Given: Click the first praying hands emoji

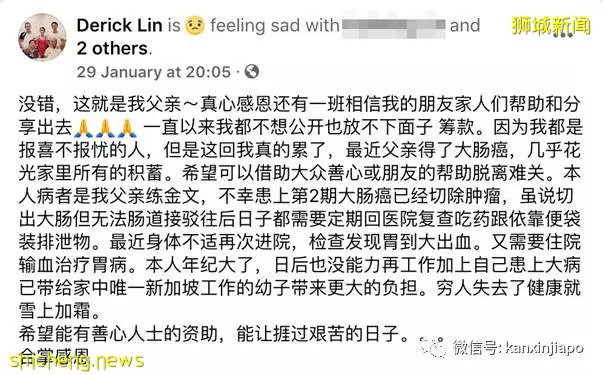Looking at the screenshot, I should click(x=83, y=128).
